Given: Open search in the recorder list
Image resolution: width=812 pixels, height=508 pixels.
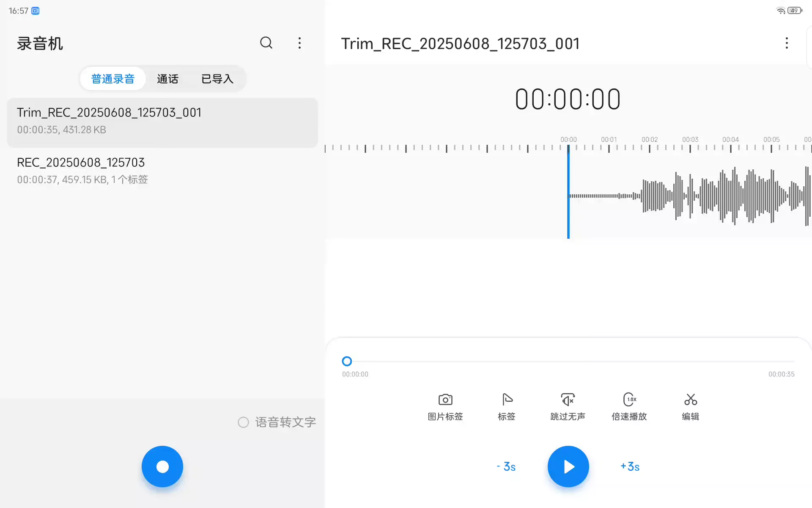Looking at the screenshot, I should (x=266, y=43).
